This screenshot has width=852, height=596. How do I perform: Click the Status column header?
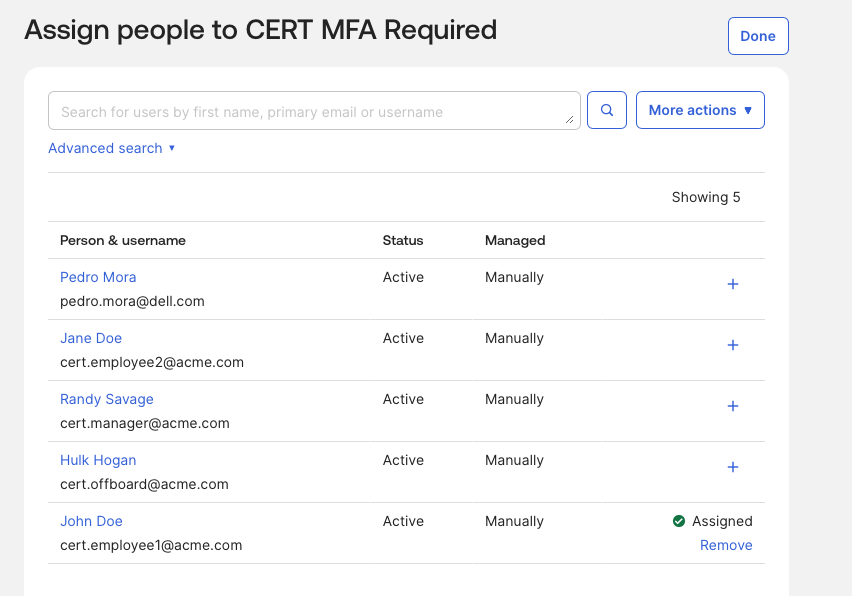pyautogui.click(x=403, y=240)
